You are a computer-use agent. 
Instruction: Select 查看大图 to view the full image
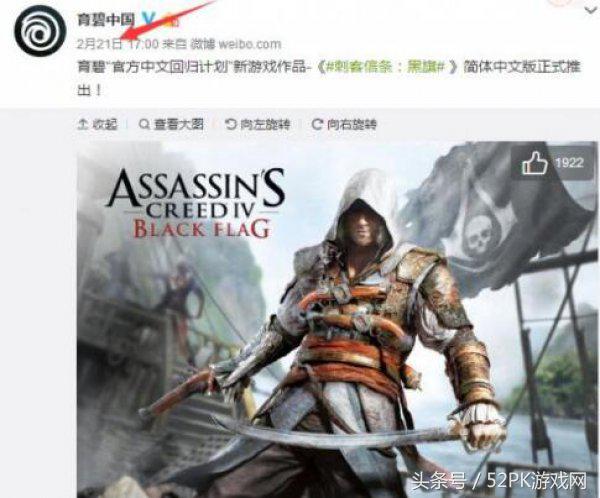point(178,124)
